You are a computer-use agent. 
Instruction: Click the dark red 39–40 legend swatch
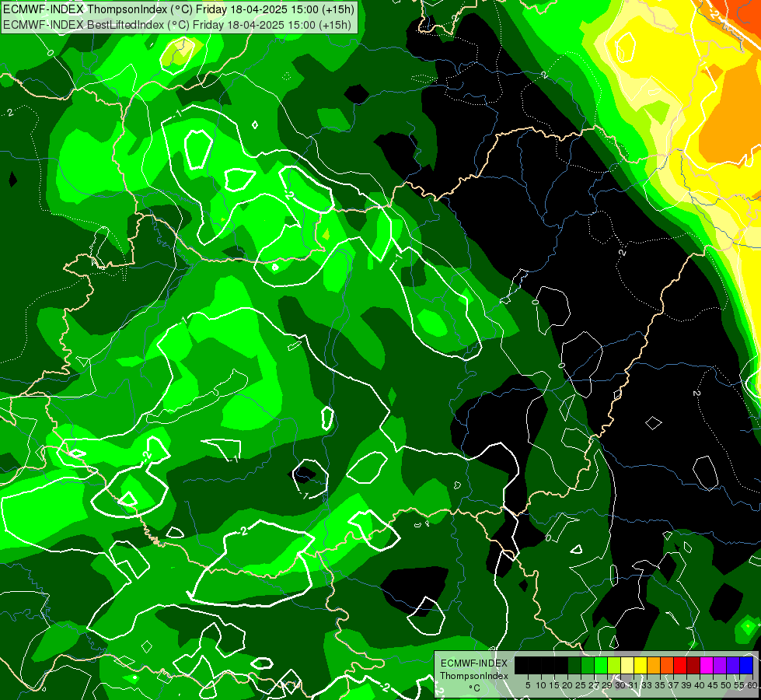(x=693, y=665)
